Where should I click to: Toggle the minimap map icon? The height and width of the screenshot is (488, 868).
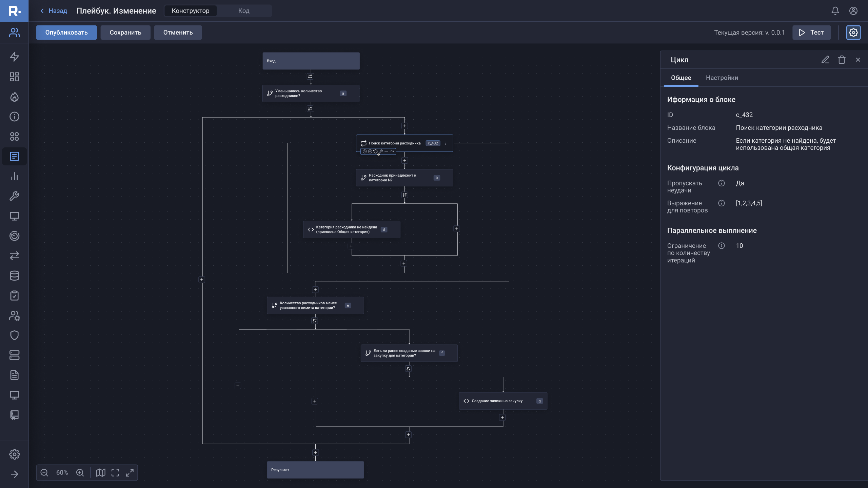101,473
